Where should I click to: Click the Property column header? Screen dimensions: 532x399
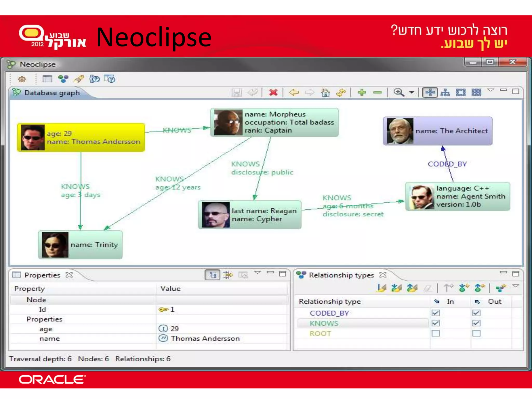pos(83,289)
